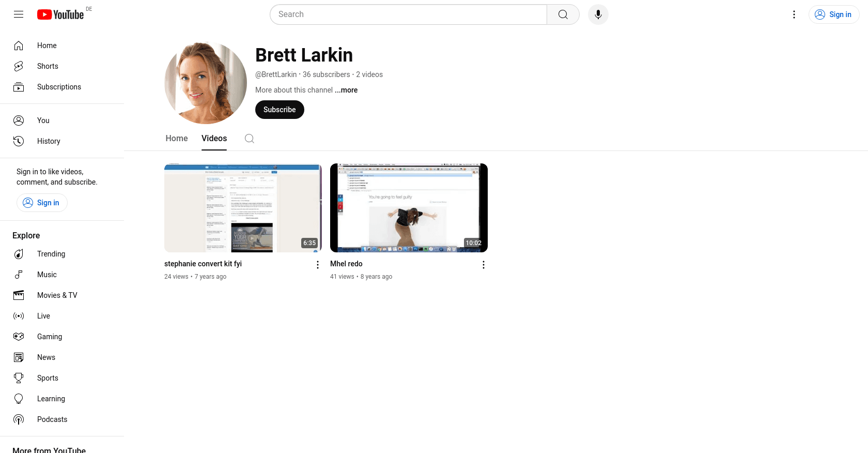The image size is (868, 453).
Task: Open the hamburger guide menu
Action: point(19,14)
